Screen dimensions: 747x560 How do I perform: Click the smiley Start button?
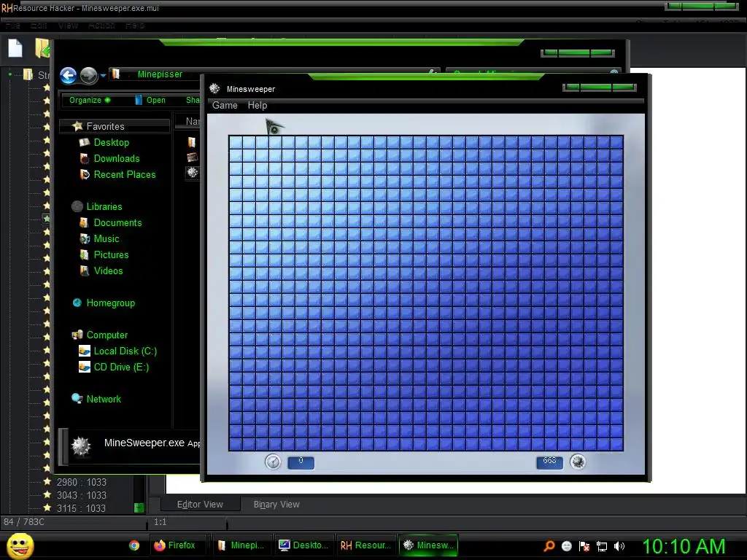[x=20, y=545]
